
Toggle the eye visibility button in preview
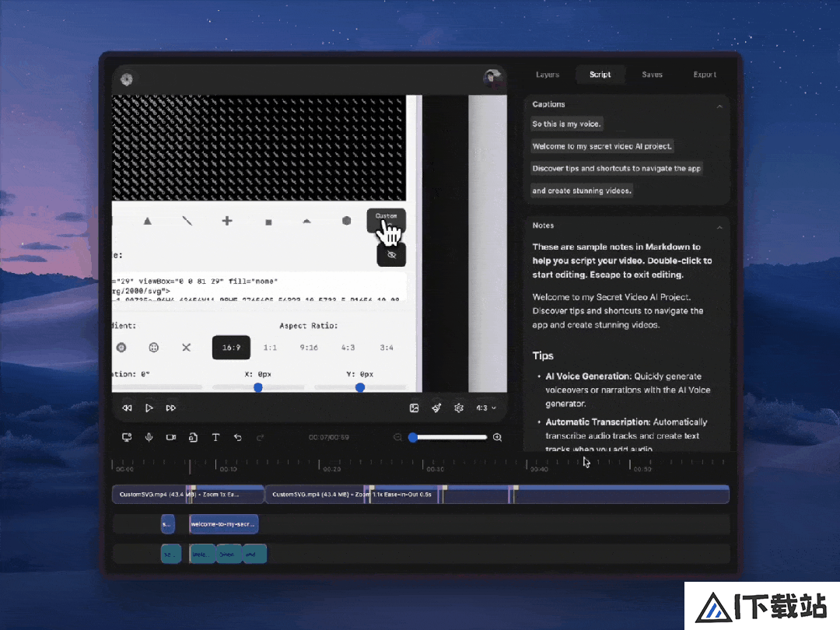tap(391, 254)
